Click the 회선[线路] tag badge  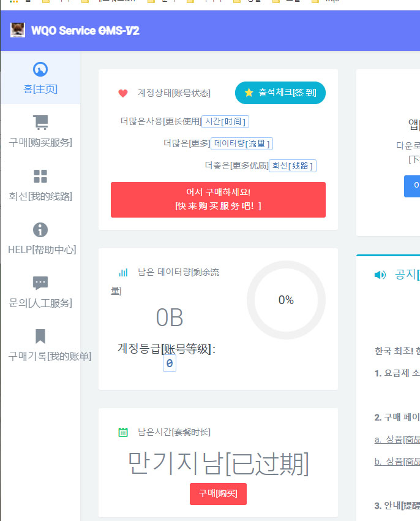[x=293, y=165]
